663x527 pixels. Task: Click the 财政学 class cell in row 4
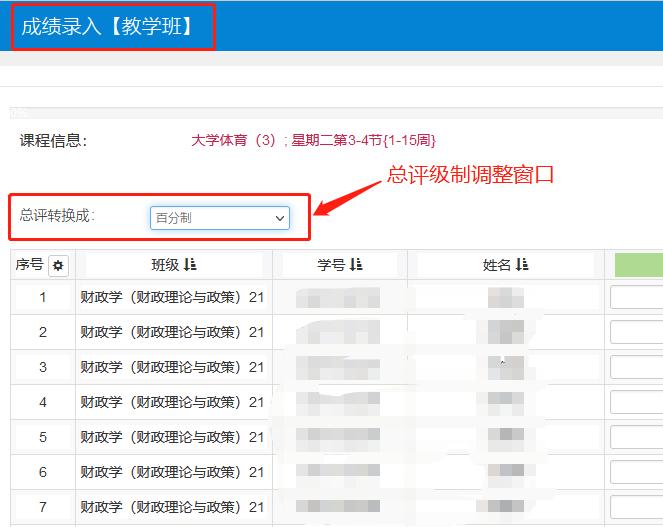(x=172, y=402)
